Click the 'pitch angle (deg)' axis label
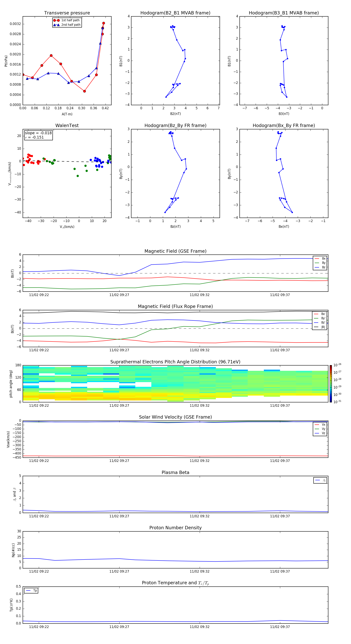The image size is (351, 644). click(11, 384)
